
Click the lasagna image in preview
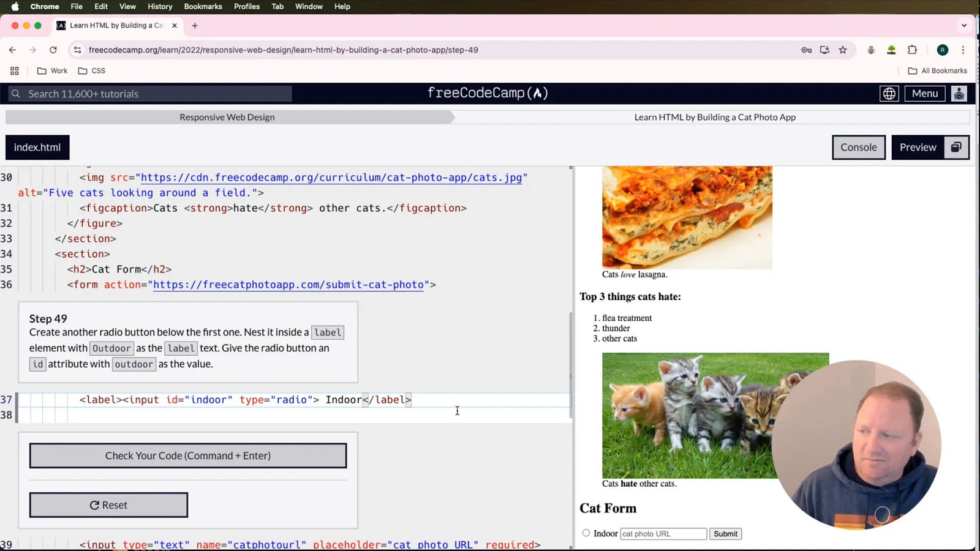[x=687, y=217]
